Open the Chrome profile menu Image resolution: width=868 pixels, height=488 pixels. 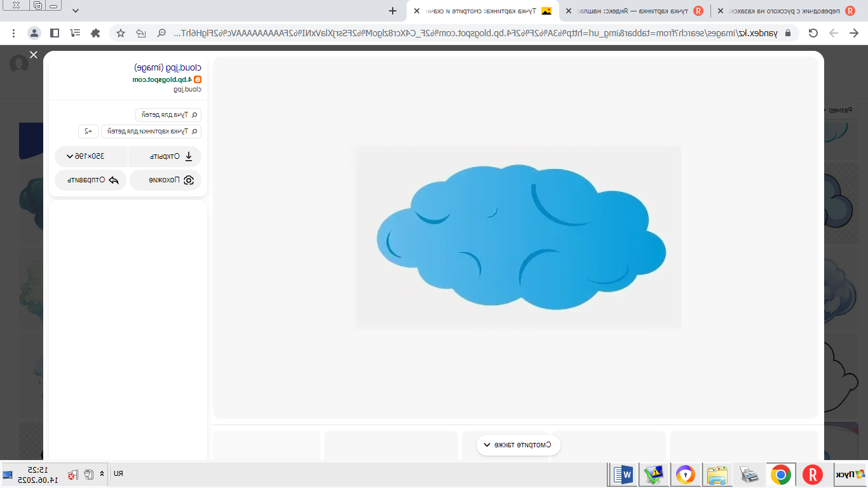34,33
